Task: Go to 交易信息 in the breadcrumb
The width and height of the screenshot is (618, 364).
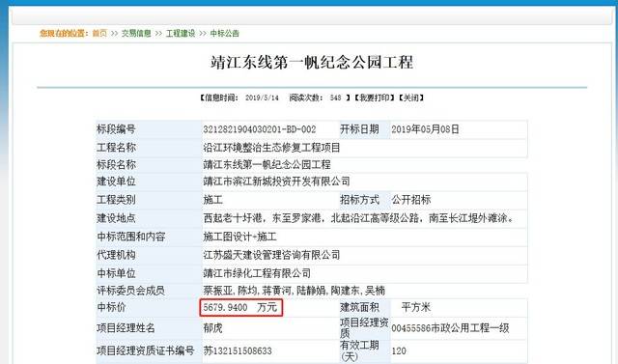Action: (136, 33)
